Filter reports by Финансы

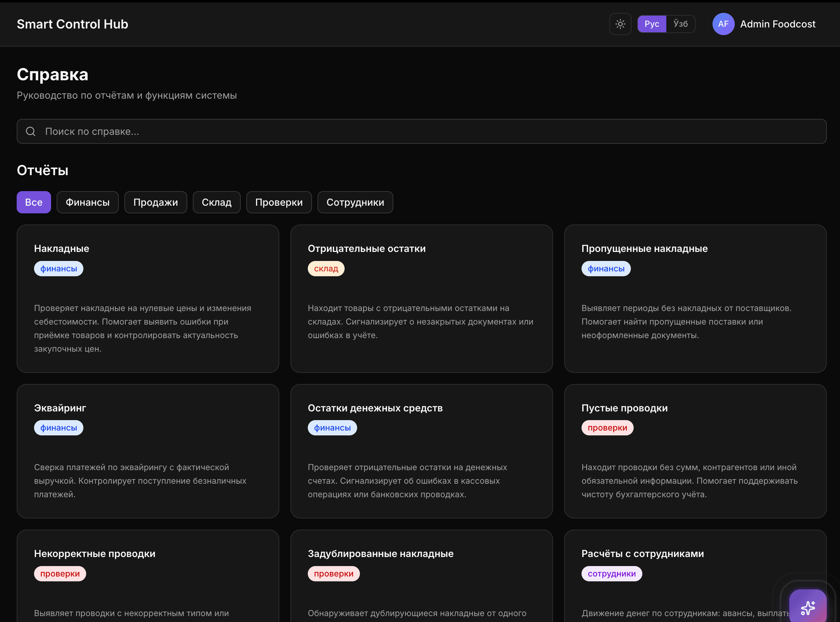(x=88, y=202)
